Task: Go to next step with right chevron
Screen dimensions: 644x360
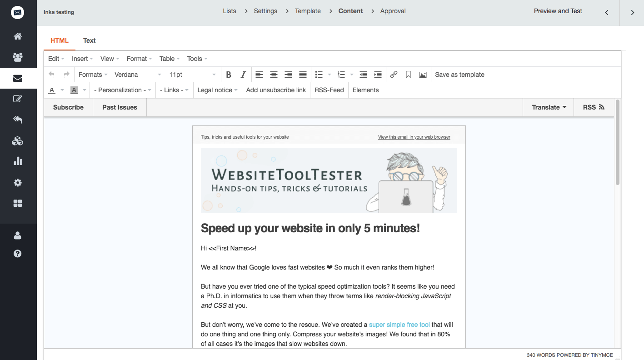Action: pos(632,13)
